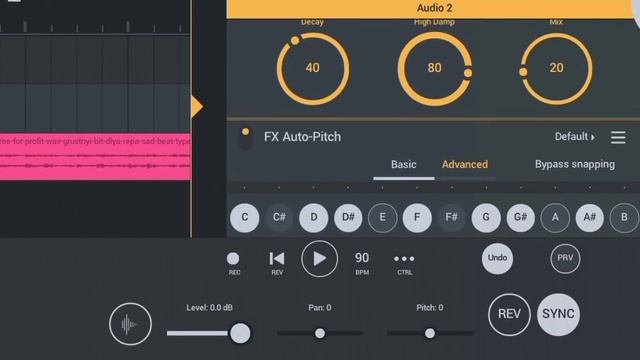Open the Default preset dropdown
Image resolution: width=640 pixels, height=360 pixels.
click(x=575, y=137)
